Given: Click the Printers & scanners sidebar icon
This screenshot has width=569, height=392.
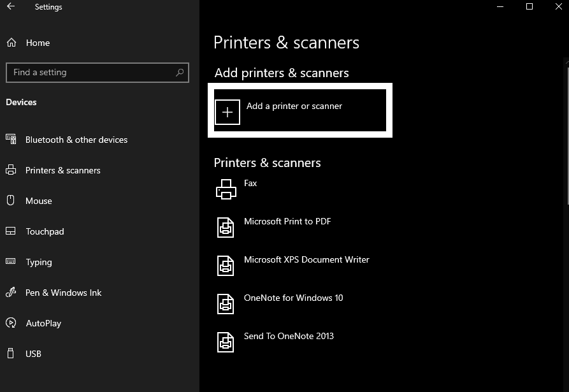Looking at the screenshot, I should pos(11,170).
